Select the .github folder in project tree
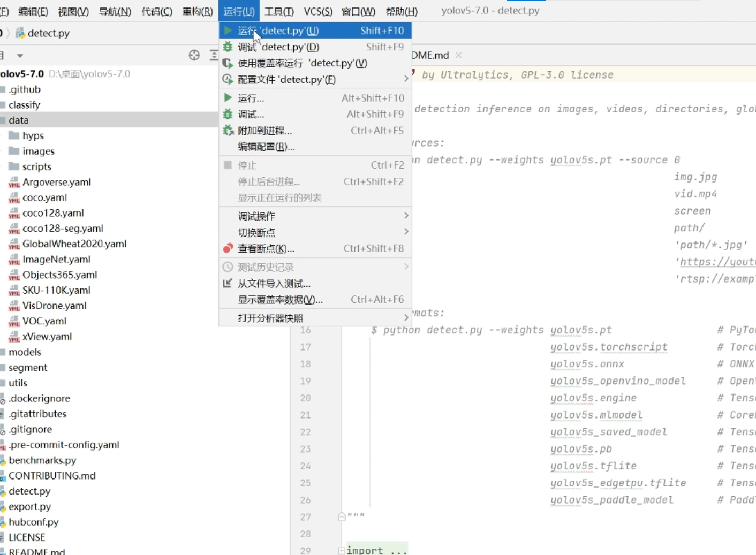Viewport: 756px width, 555px height. [25, 89]
